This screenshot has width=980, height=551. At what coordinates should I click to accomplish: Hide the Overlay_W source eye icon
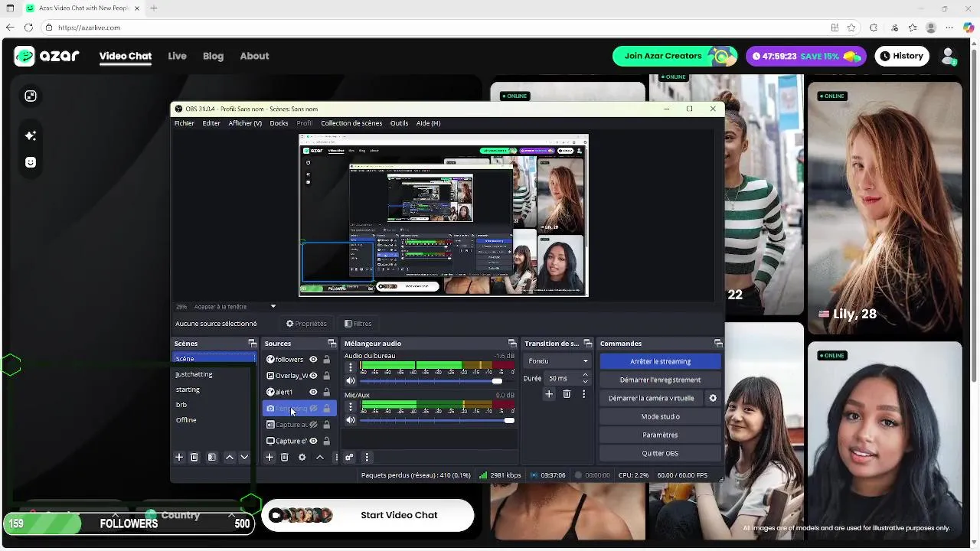coord(313,376)
